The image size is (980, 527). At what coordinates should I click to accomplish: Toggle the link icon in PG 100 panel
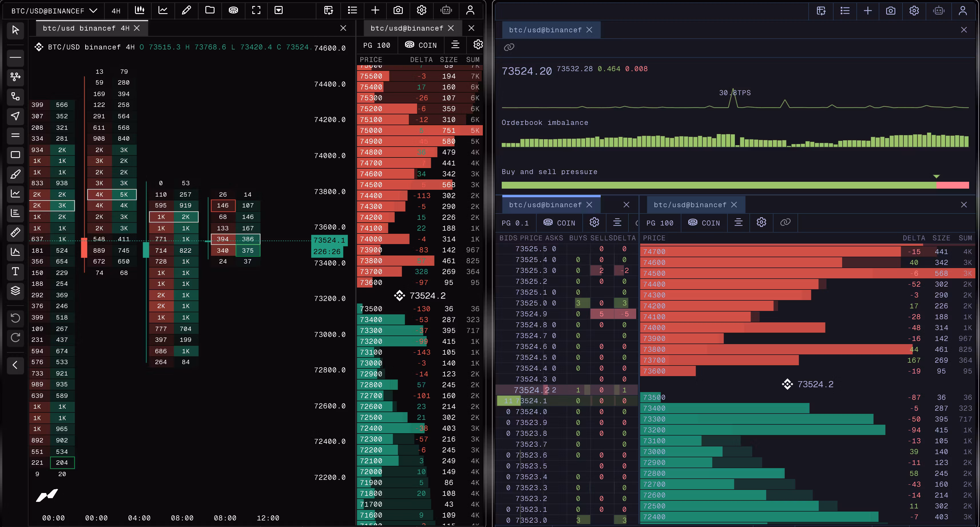(785, 222)
